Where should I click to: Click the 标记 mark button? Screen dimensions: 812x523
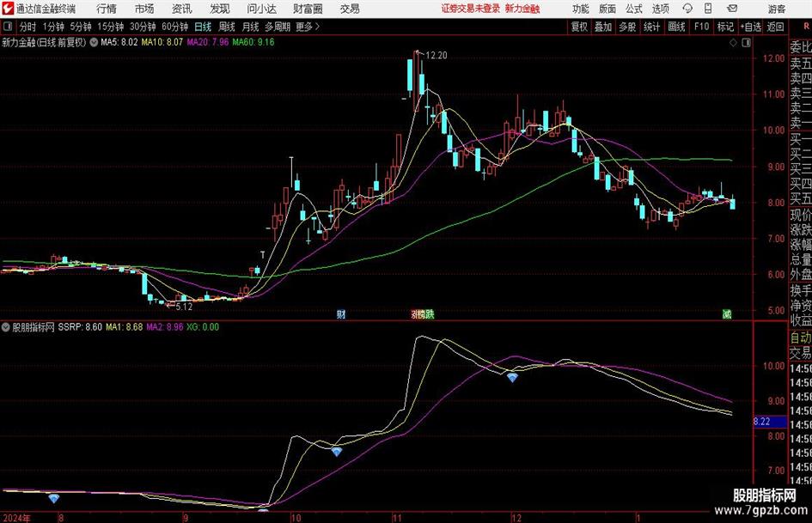[725, 27]
